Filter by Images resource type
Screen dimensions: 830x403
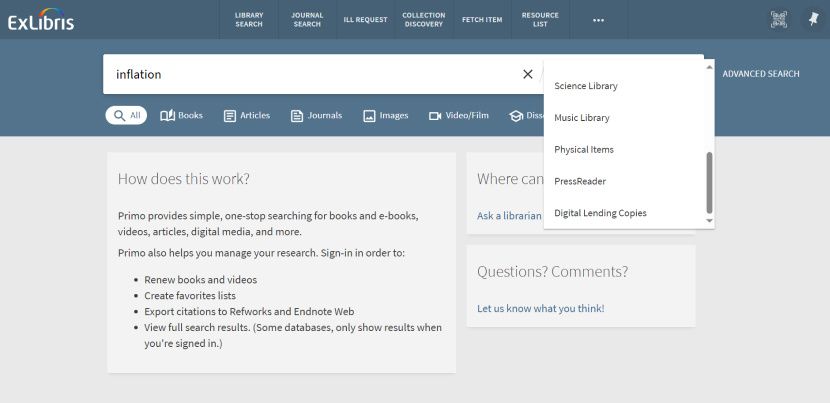pyautogui.click(x=385, y=116)
